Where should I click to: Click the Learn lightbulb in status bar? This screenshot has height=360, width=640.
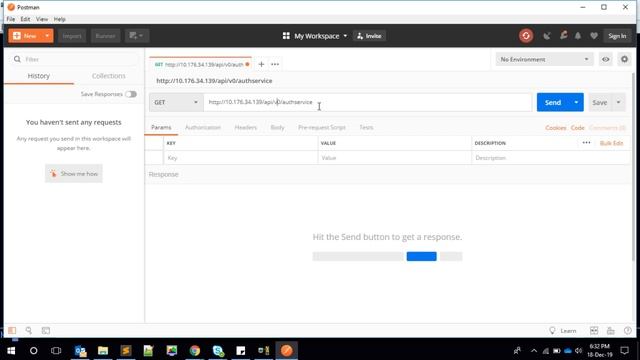coord(563,331)
